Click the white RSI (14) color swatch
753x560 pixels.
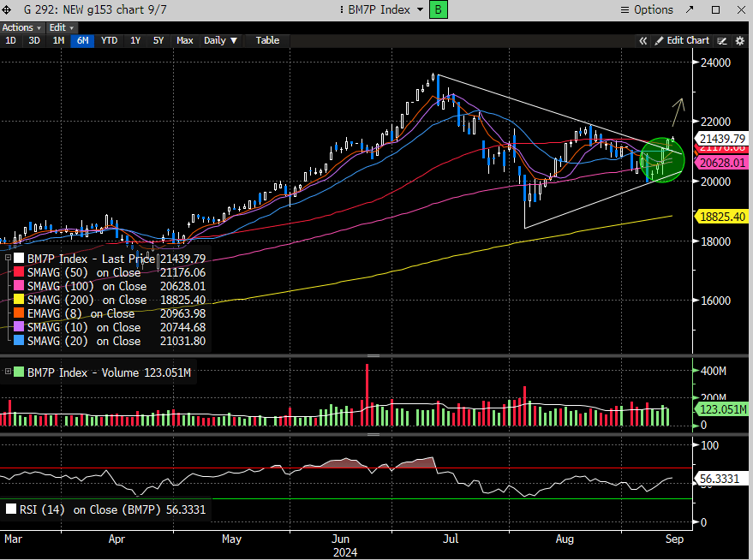[11, 509]
